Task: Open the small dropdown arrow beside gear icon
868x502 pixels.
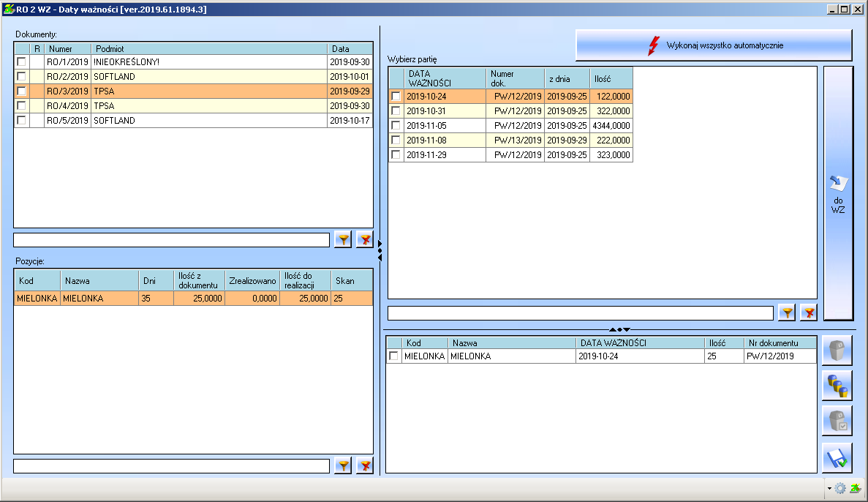Action: point(829,489)
